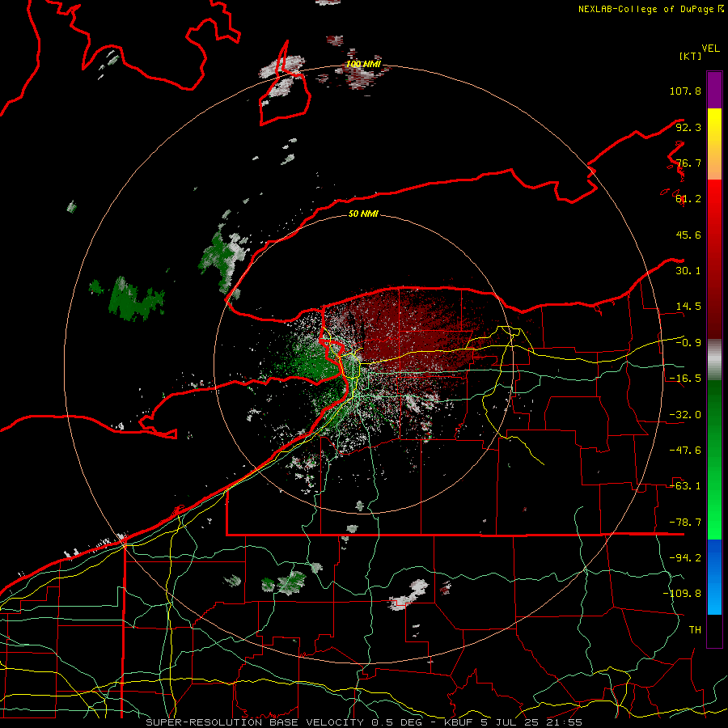
Task: Click the -47.6 scale value
Action: (685, 451)
